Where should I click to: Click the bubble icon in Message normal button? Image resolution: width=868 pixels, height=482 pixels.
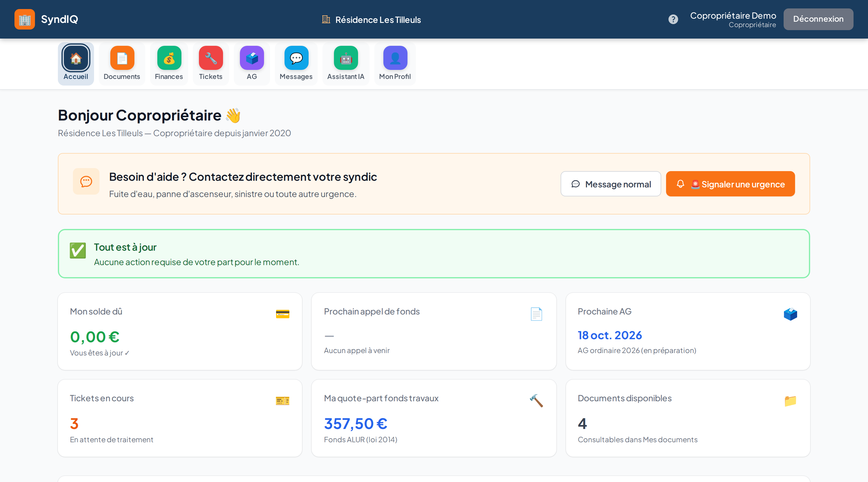[576, 184]
